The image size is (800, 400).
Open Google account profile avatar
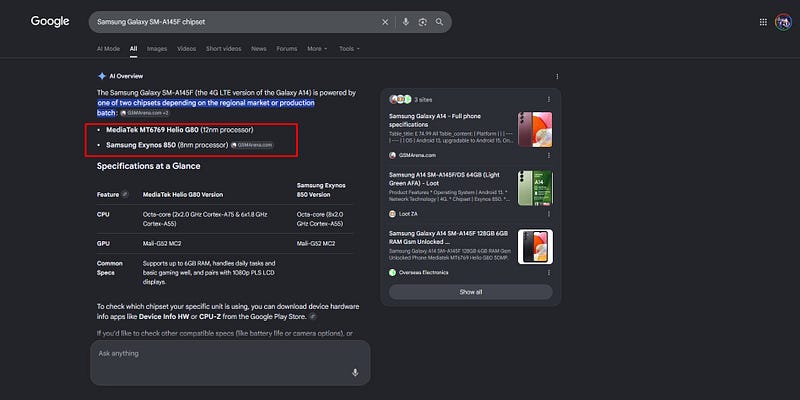click(x=783, y=22)
